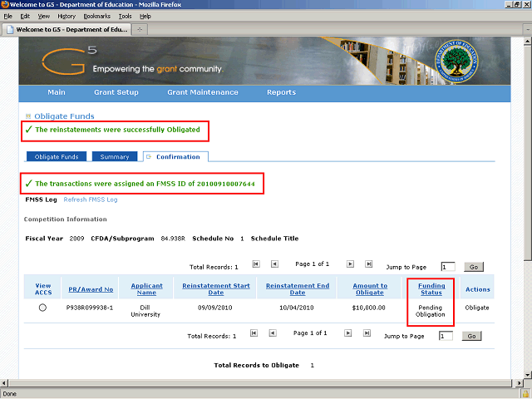Image resolution: width=532 pixels, height=399 pixels.
Task: Click the lower Jump to Page field
Action: tap(446, 336)
